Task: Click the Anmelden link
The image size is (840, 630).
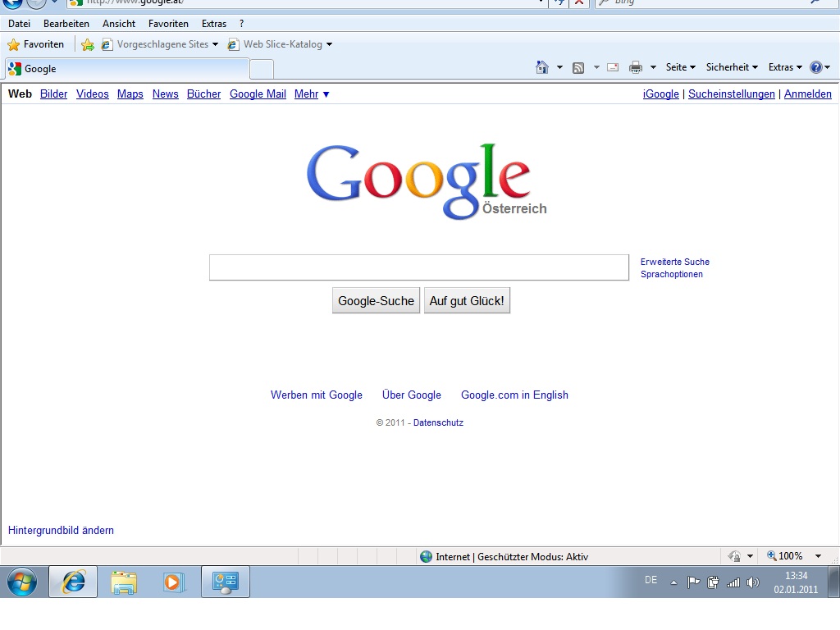Action: (x=807, y=94)
